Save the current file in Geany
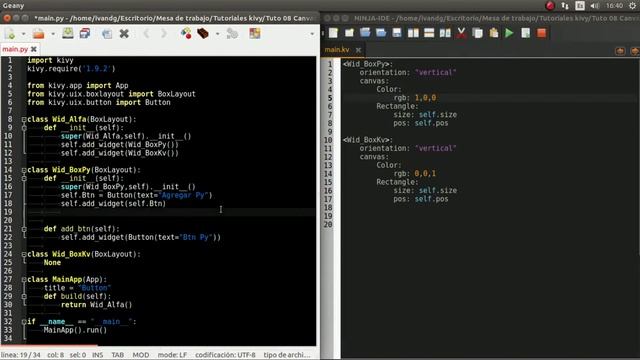Image resolution: width=640 pixels, height=360 pixels. coord(68,33)
